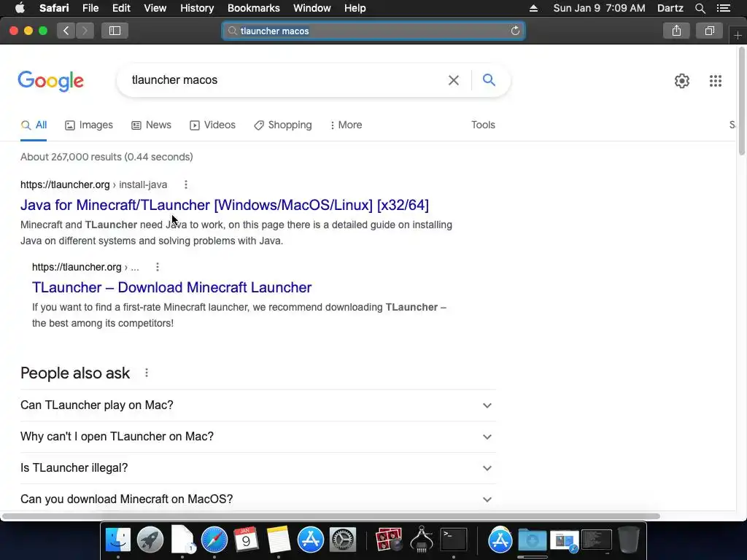
Task: Open a new Safari tab
Action: (x=738, y=36)
